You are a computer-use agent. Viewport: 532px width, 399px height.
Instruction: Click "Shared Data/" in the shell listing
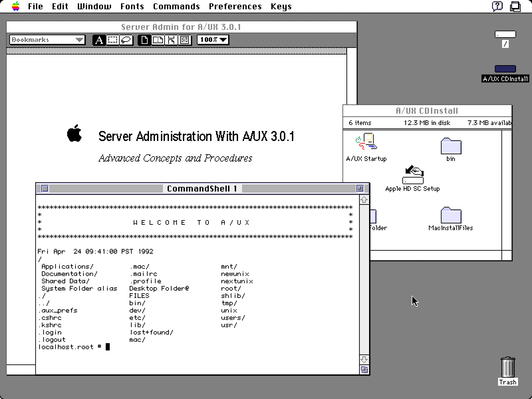(65, 281)
